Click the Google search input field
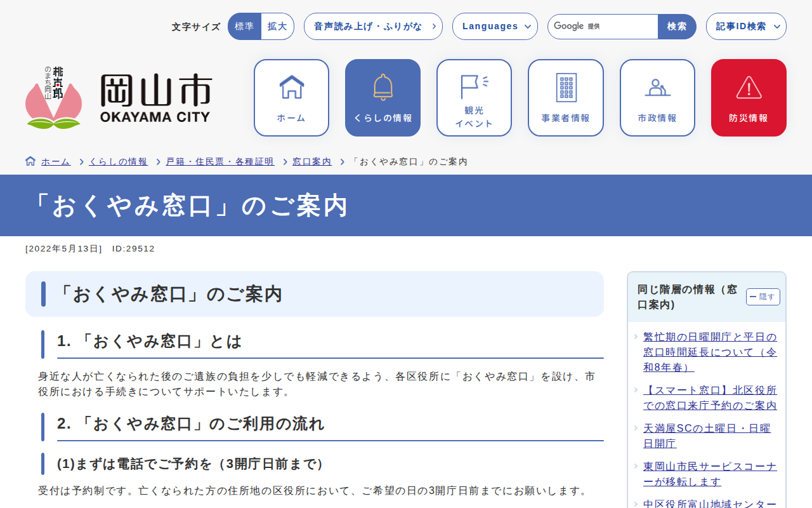 pos(603,27)
